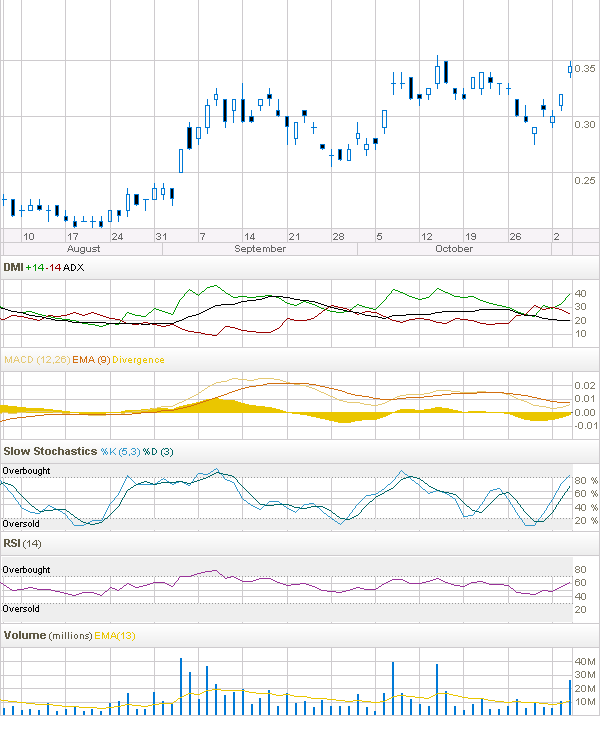Click the RSI (14) panel title
This screenshot has width=600, height=740.
tap(24, 543)
